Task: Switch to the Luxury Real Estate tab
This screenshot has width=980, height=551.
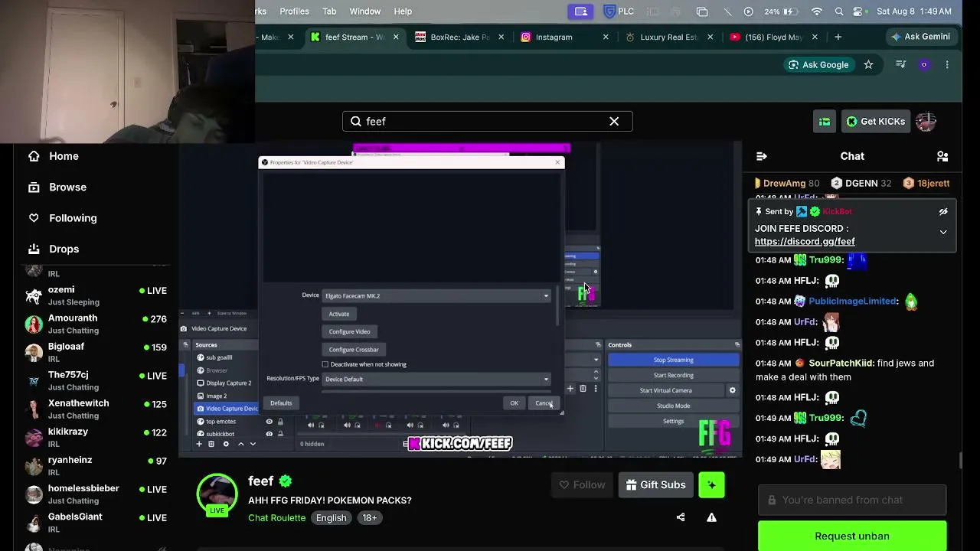Action: click(668, 37)
